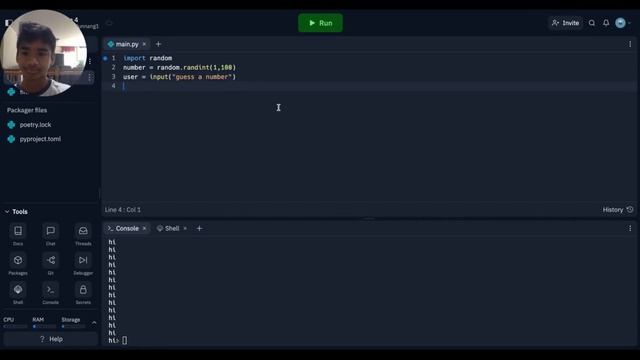
Task: Click the console input prompt
Action: point(124,340)
